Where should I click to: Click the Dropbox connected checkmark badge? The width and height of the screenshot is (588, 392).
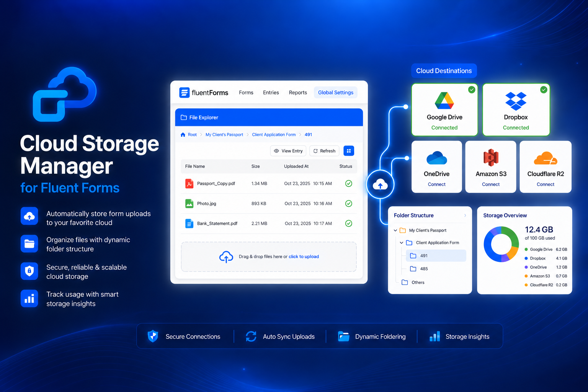tap(544, 90)
